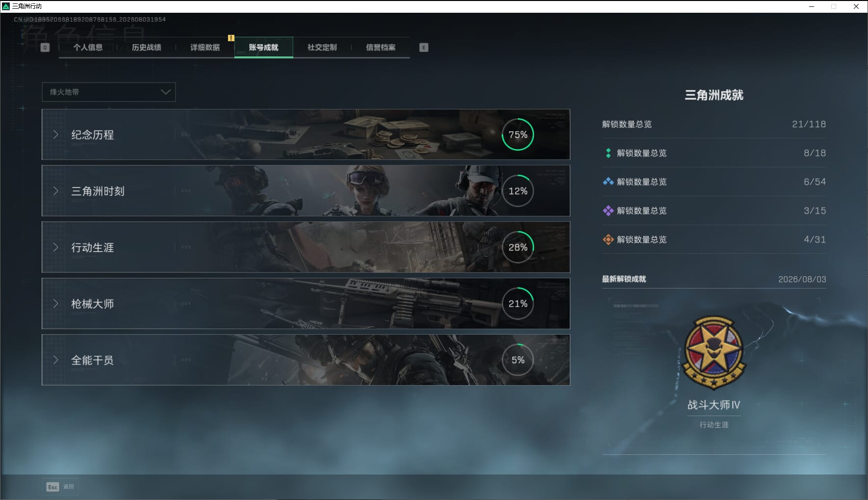Click the 三角洲成就 heading
The width and height of the screenshot is (868, 500).
coord(714,95)
